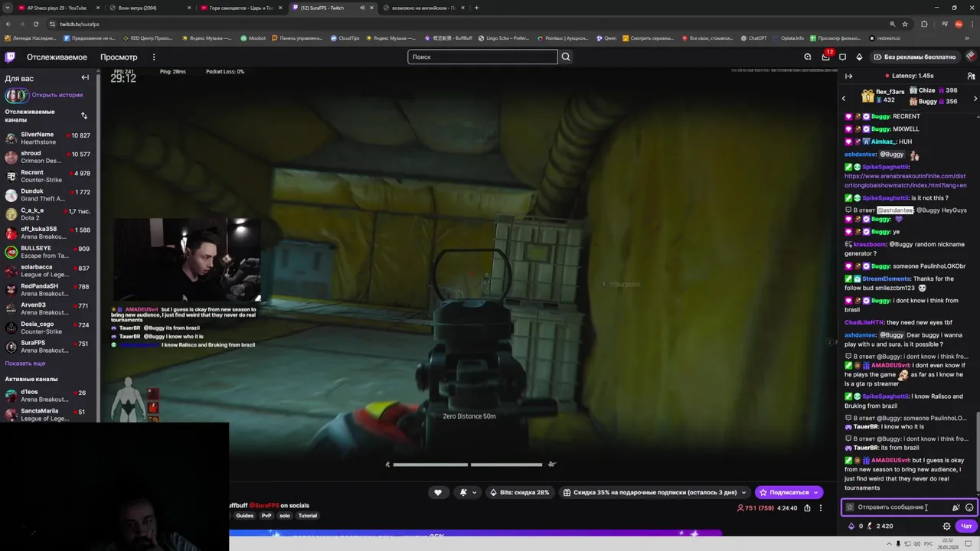The width and height of the screenshot is (980, 551).
Task: Click Показать еще in followed channels
Action: [x=25, y=364]
